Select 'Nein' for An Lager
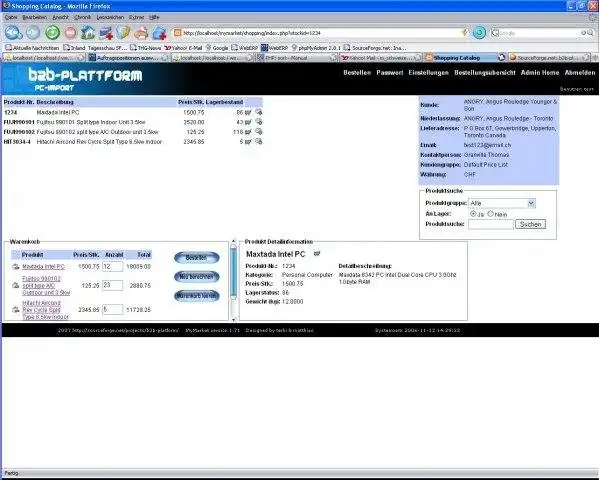This screenshot has width=599, height=480. [491, 214]
